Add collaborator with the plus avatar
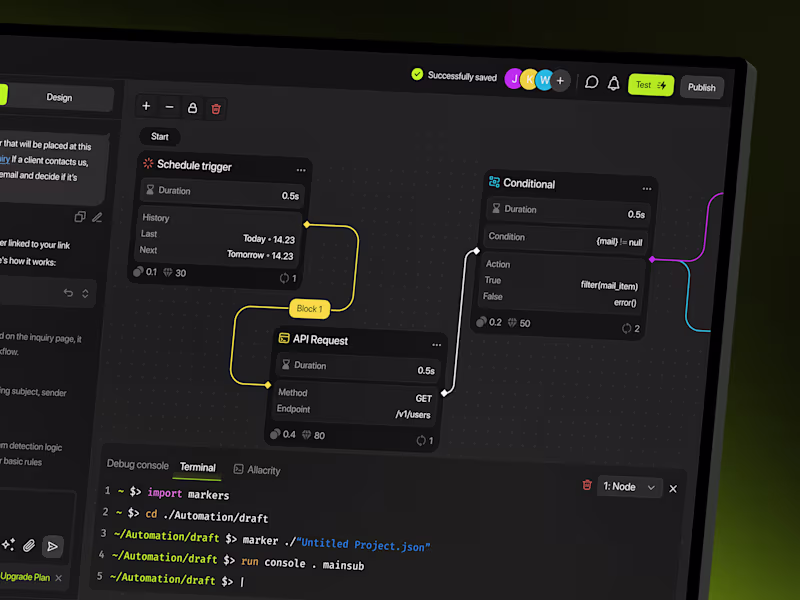Screen dimensions: 800x600 (x=560, y=81)
